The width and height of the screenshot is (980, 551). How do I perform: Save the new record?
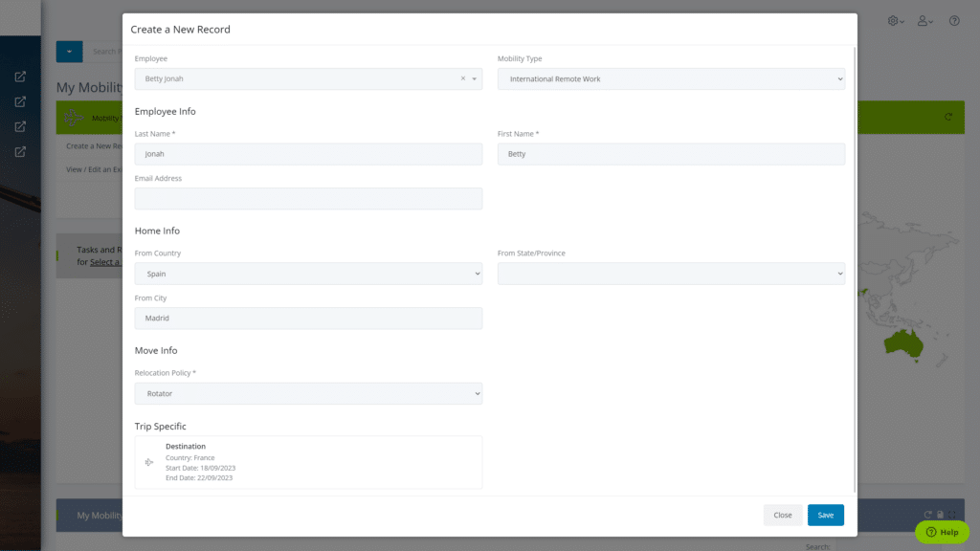pyautogui.click(x=825, y=515)
